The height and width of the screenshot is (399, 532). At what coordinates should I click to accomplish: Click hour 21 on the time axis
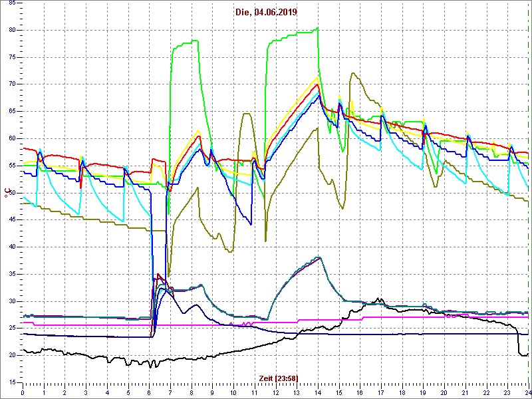(x=465, y=392)
